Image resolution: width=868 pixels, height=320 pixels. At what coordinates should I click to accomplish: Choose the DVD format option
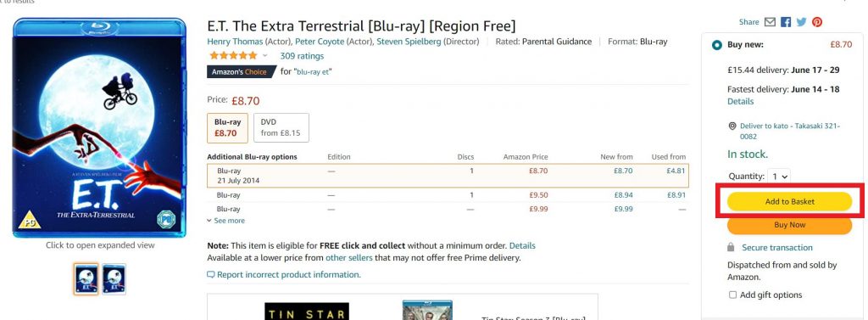pos(281,127)
